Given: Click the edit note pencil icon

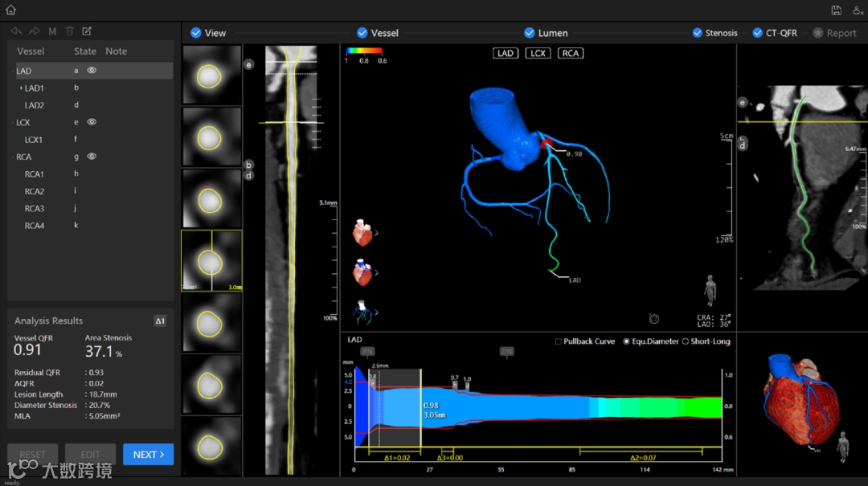Looking at the screenshot, I should tap(87, 31).
